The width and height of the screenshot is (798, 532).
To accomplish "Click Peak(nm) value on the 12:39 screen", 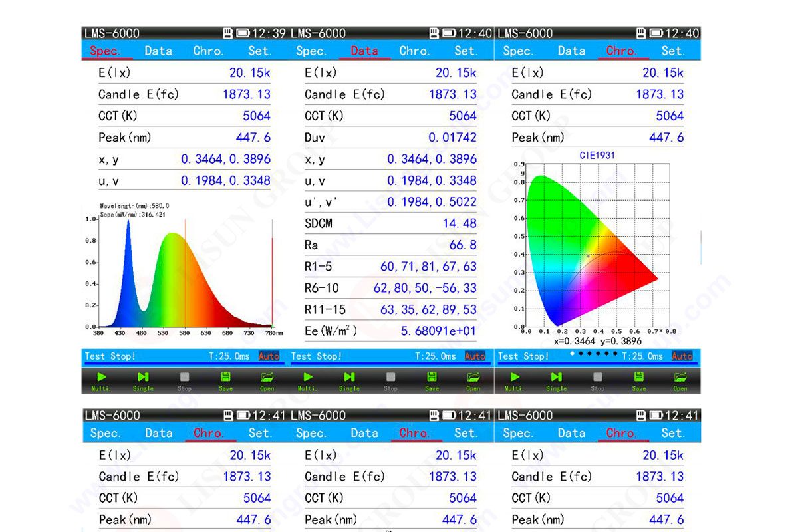I will click(x=253, y=138).
